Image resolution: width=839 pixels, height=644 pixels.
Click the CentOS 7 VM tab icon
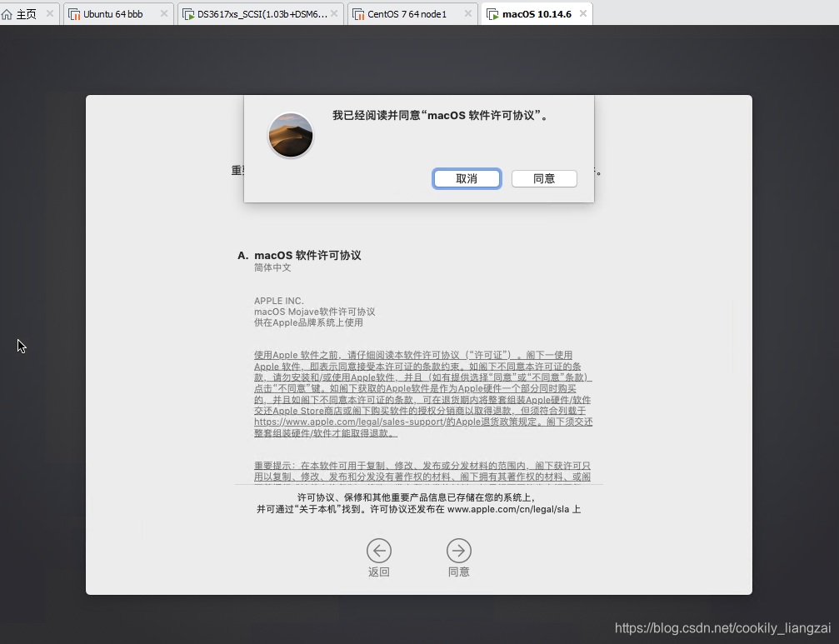(x=358, y=14)
